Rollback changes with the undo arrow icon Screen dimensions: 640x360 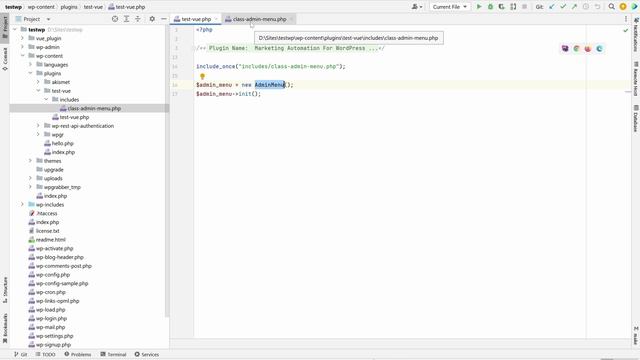pos(597,7)
